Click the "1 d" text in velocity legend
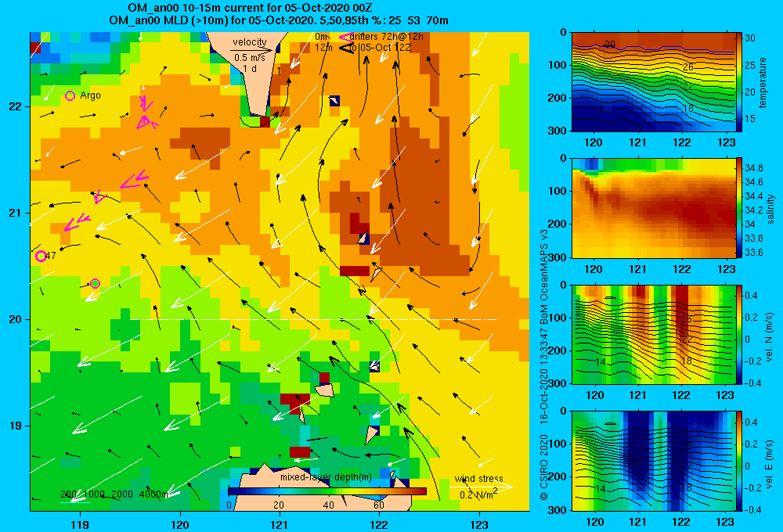 [250, 68]
